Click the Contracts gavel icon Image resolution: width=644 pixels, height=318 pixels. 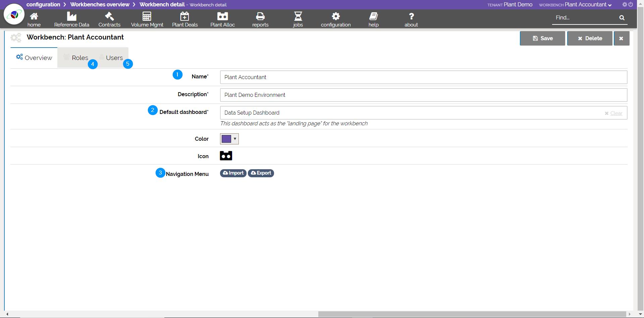click(x=109, y=16)
